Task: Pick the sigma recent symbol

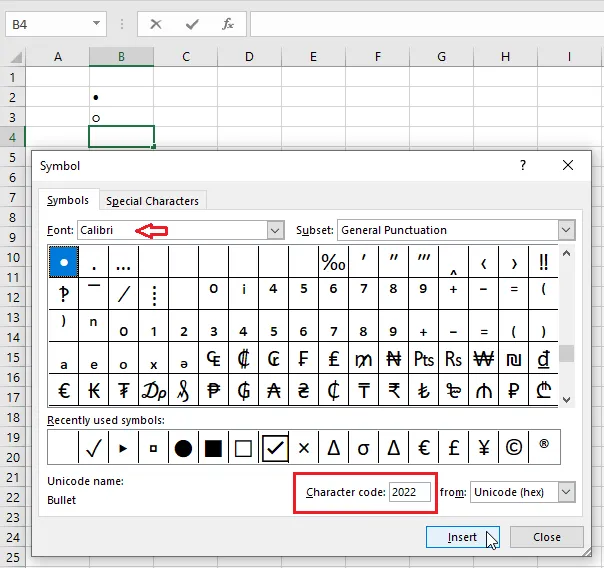Action: 364,447
